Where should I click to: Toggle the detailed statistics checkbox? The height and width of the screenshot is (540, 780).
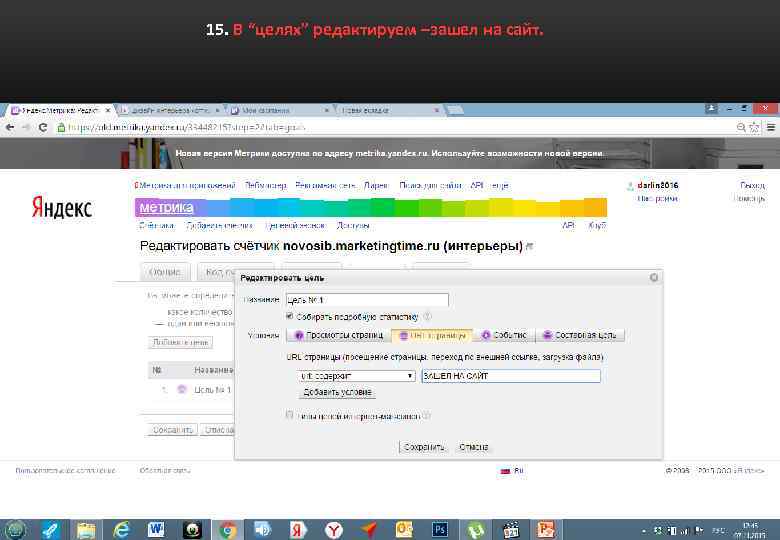(x=290, y=316)
